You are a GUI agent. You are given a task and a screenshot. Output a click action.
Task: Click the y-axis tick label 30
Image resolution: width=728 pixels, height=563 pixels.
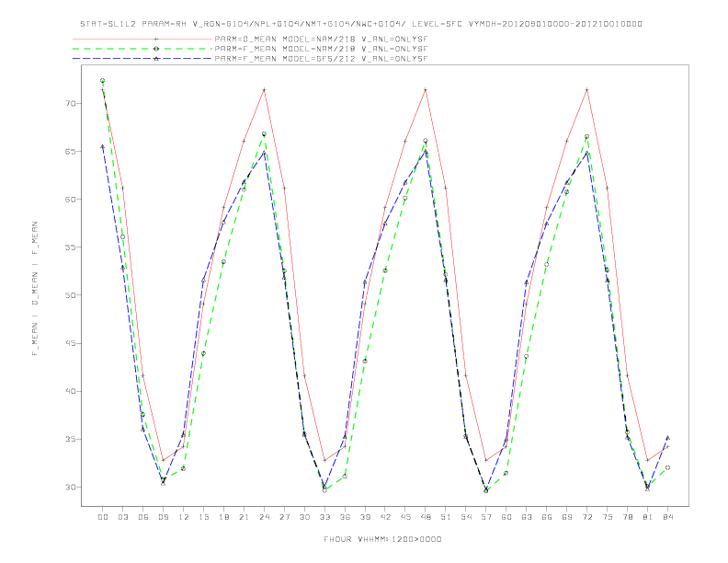tap(70, 488)
